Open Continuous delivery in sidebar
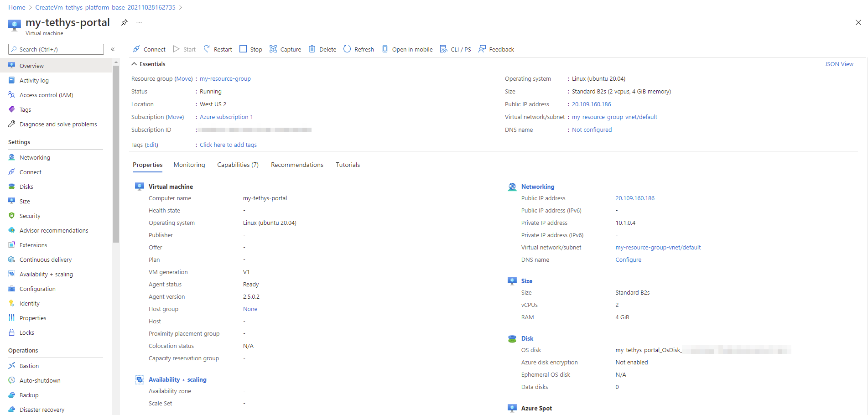 pos(46,259)
